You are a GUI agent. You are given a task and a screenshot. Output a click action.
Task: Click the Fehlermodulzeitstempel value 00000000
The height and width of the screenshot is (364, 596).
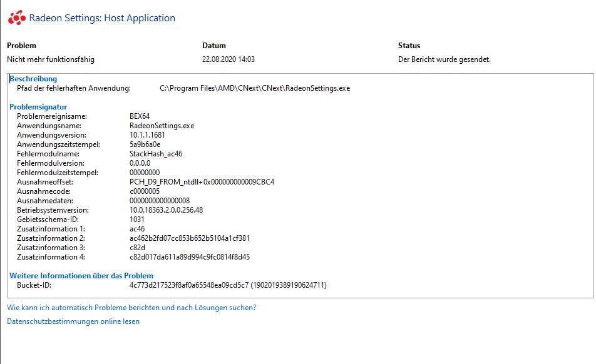(145, 173)
